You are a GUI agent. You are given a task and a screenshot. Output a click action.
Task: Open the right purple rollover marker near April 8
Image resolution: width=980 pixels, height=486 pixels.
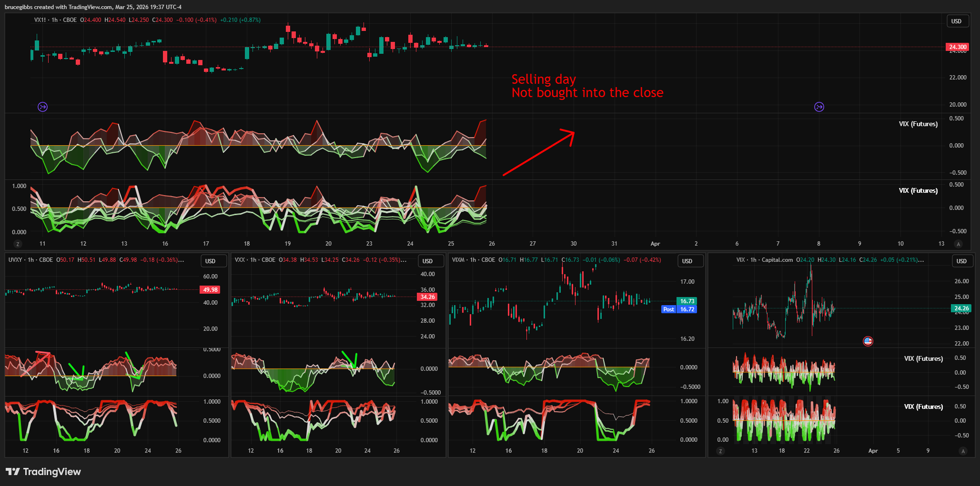(x=819, y=107)
